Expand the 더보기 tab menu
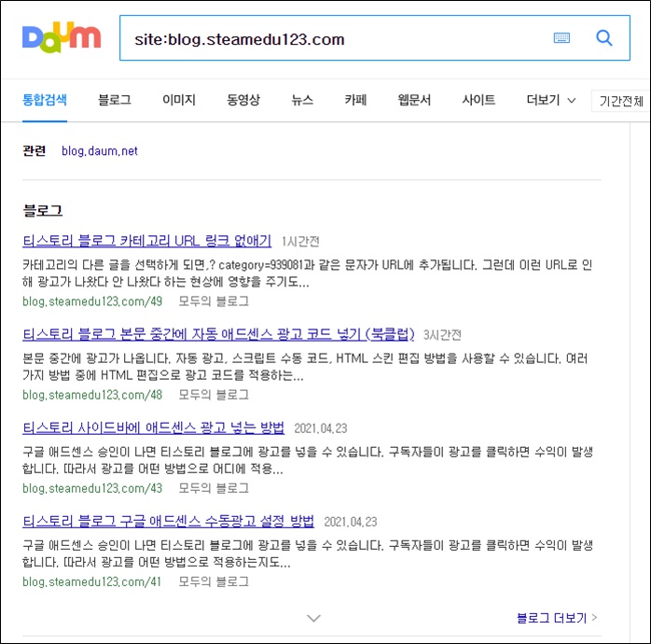 pyautogui.click(x=551, y=100)
